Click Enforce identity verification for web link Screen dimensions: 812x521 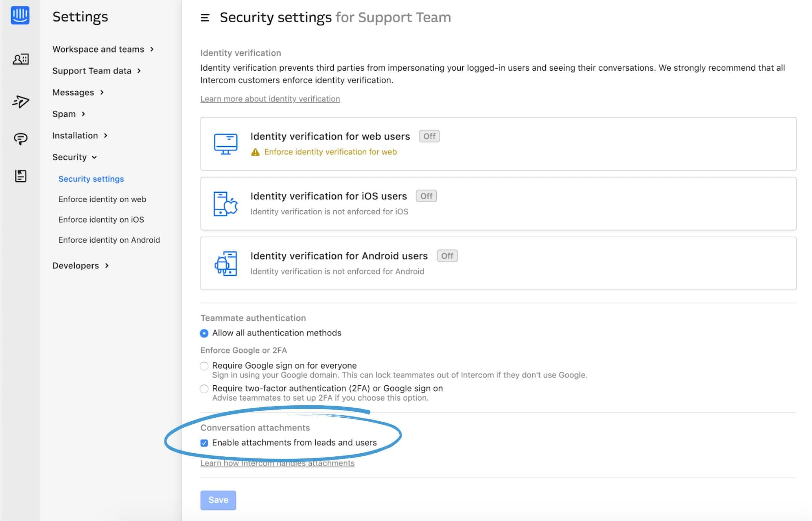[x=331, y=152]
